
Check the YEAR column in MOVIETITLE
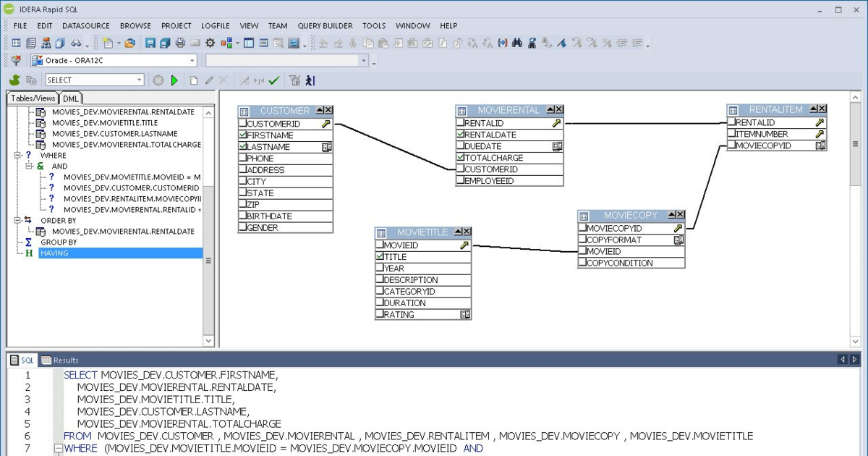coord(379,268)
